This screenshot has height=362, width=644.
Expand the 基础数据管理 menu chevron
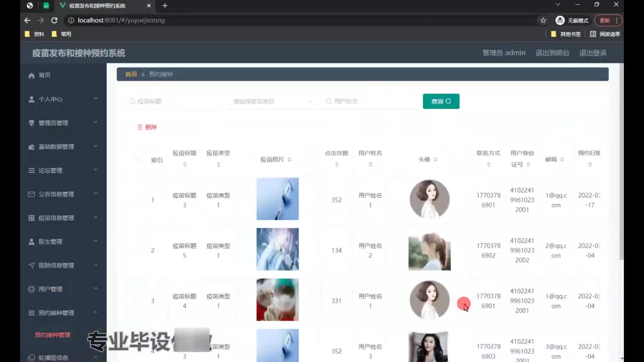click(x=96, y=146)
